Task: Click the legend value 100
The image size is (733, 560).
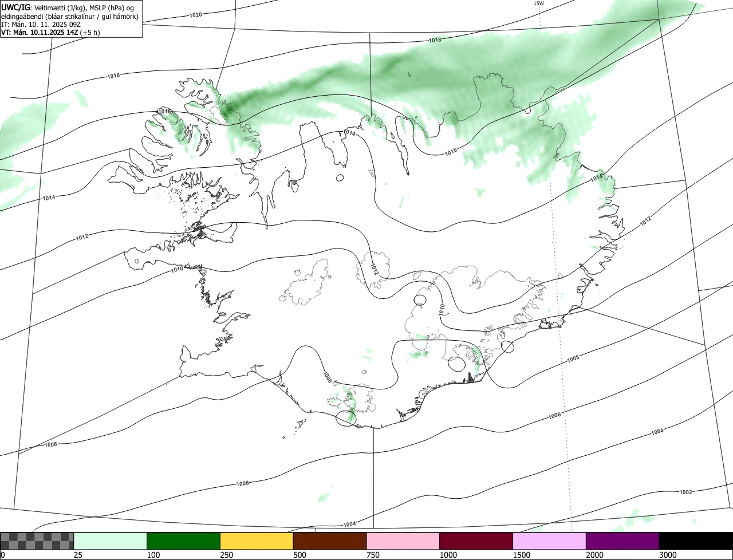Action: 153,555
